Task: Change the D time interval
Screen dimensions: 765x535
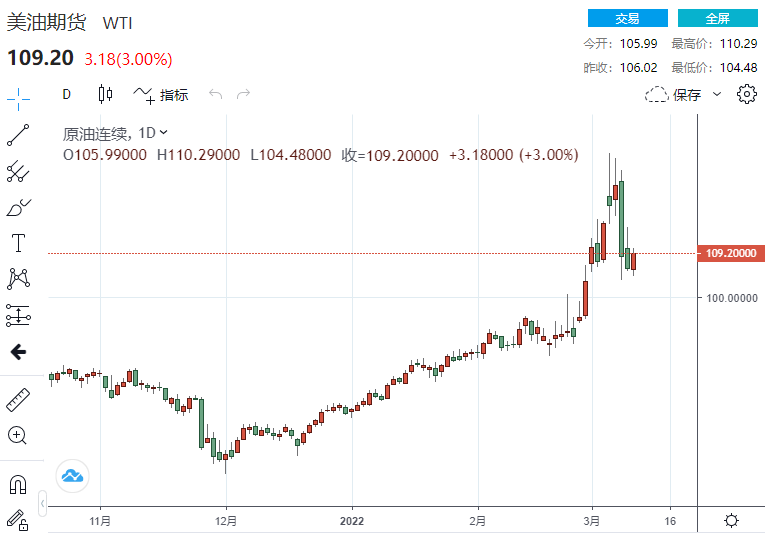Action: (x=66, y=95)
